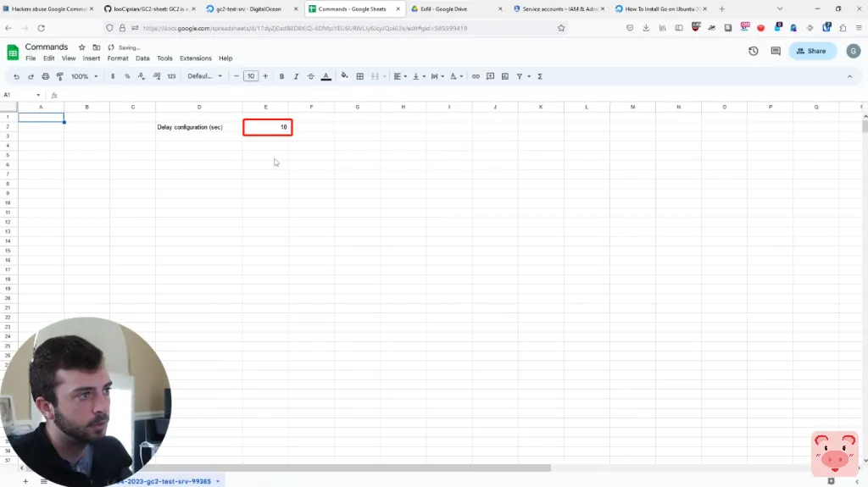The image size is (868, 487).
Task: Open version history clock icon
Action: coord(754,51)
